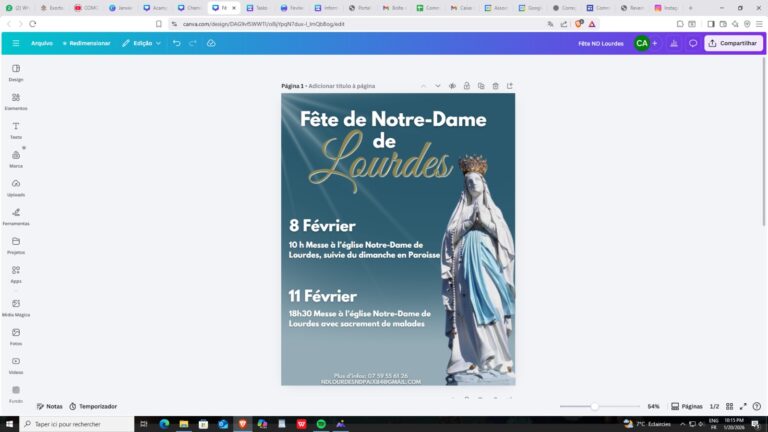The width and height of the screenshot is (768, 432).
Task: Move page down with chevron arrow
Action: click(x=438, y=86)
